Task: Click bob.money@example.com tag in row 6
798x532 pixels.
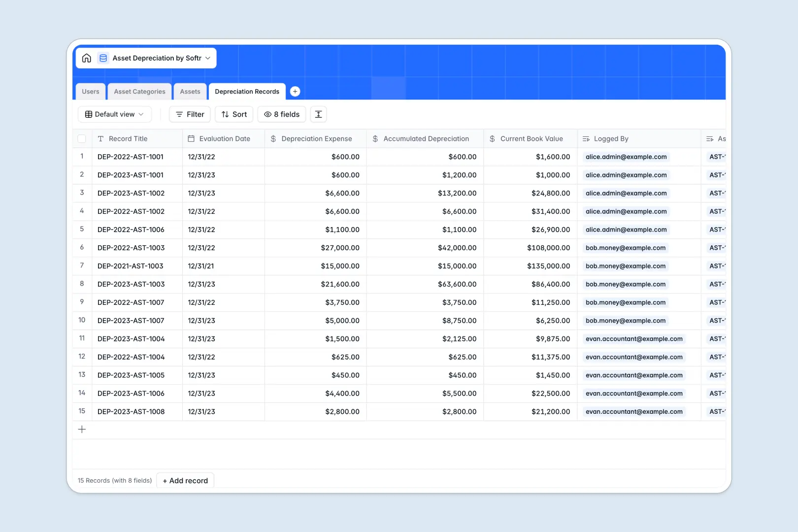Action: [x=626, y=248]
